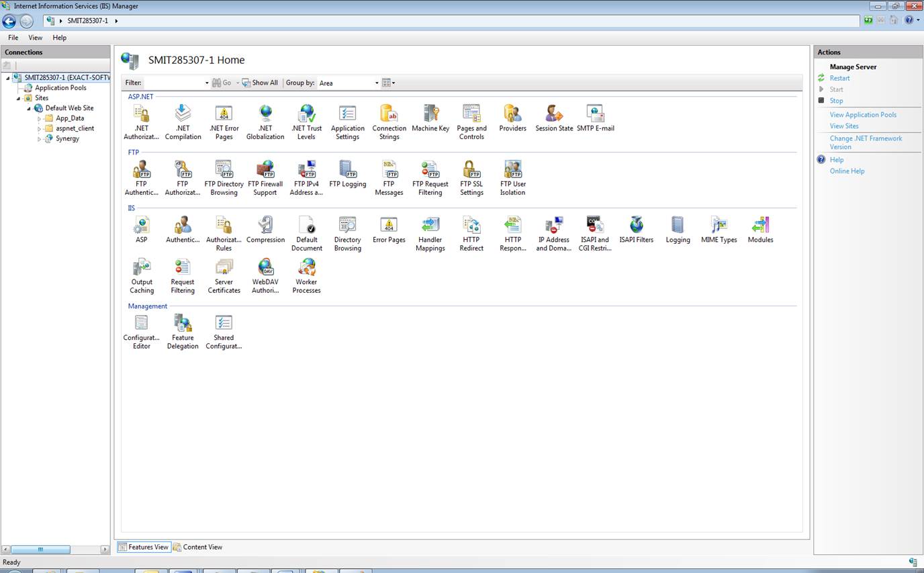Image resolution: width=924 pixels, height=573 pixels.
Task: Open the ASP feature icon
Action: click(x=142, y=230)
